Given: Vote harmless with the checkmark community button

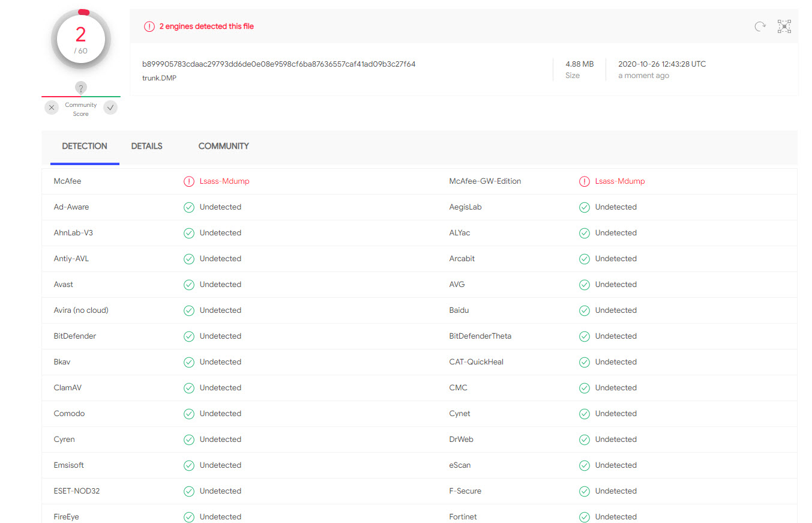Looking at the screenshot, I should click(x=110, y=107).
